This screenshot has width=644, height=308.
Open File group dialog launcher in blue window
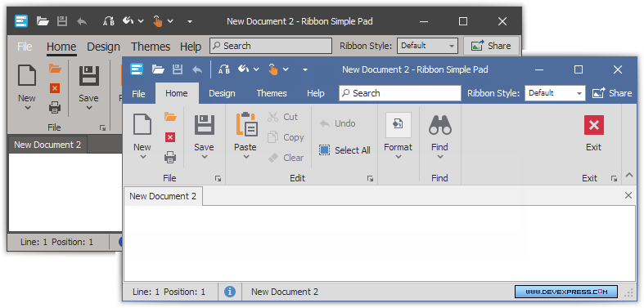point(218,178)
